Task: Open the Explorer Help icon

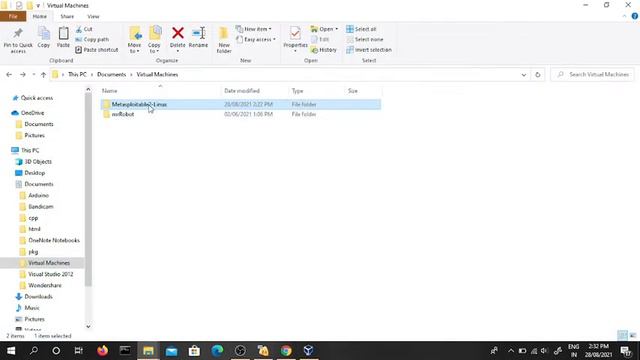Action: coord(635,16)
